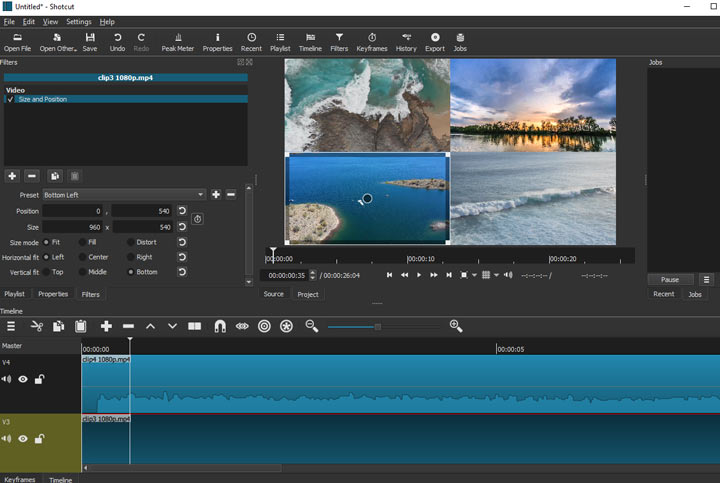Viewport: 720px width, 483px height.
Task: Uncheck the Size and Position filter
Action: (11, 100)
